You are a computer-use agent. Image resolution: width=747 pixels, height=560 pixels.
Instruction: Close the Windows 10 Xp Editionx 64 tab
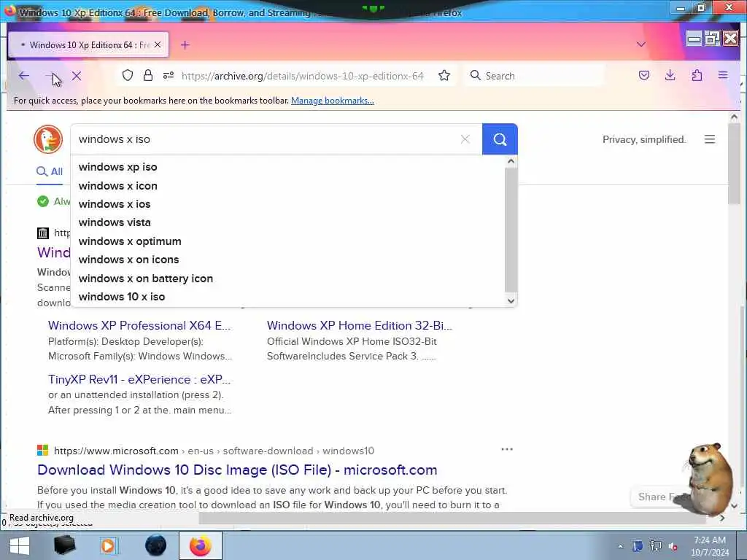[158, 44]
